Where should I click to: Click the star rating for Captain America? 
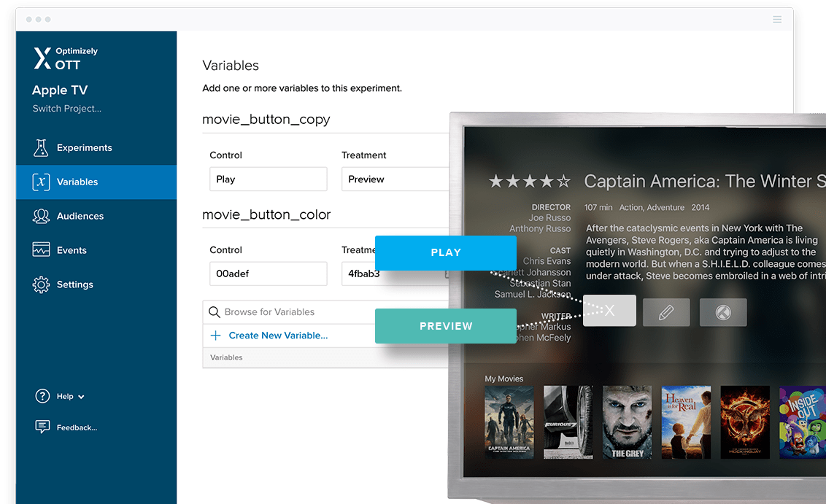[x=530, y=181]
